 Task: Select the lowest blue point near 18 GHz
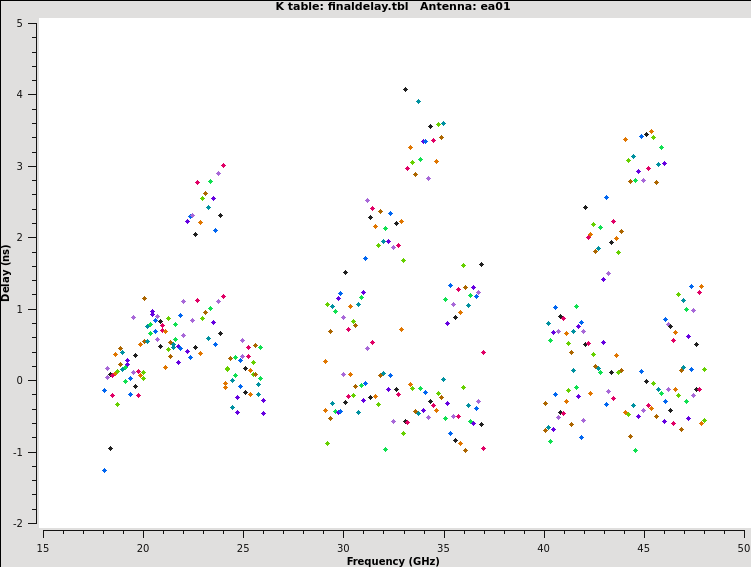104,470
